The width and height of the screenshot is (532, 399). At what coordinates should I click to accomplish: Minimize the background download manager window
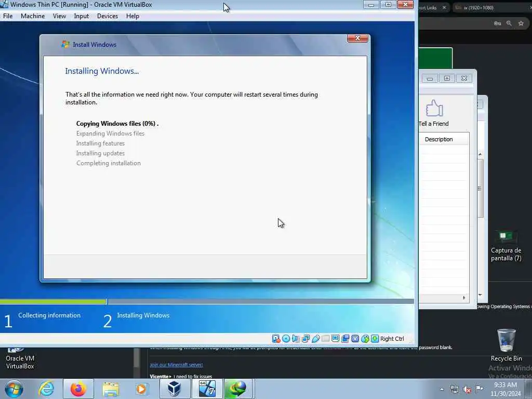coord(430,78)
